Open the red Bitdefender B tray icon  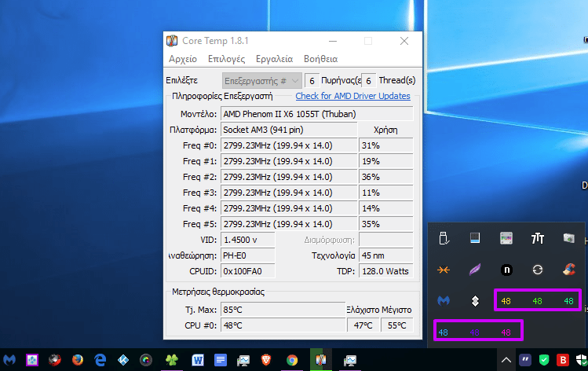coord(563,360)
